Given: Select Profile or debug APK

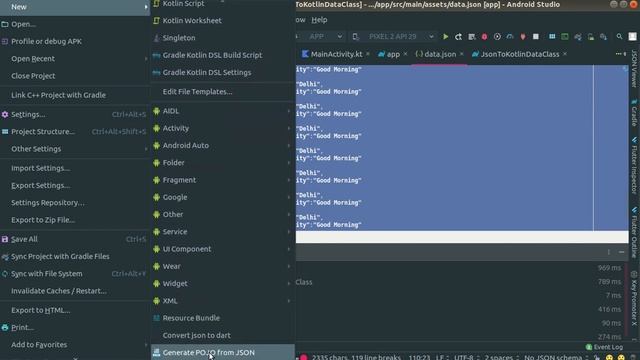Looking at the screenshot, I should (x=75, y=41).
